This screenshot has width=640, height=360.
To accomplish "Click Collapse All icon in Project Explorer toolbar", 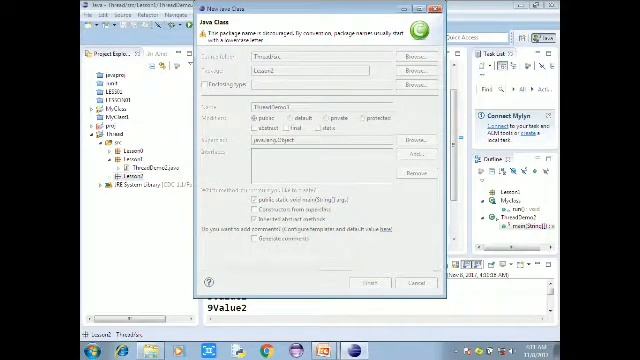I will (x=152, y=66).
